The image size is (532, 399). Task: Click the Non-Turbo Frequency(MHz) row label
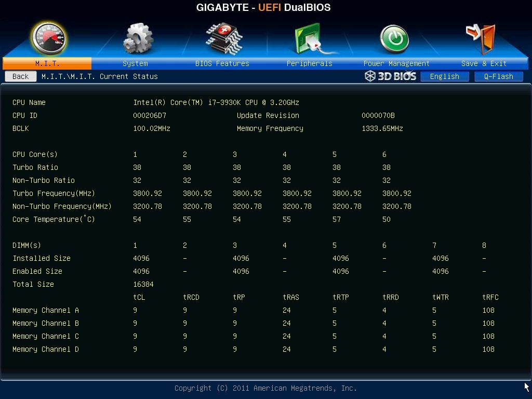[62, 206]
